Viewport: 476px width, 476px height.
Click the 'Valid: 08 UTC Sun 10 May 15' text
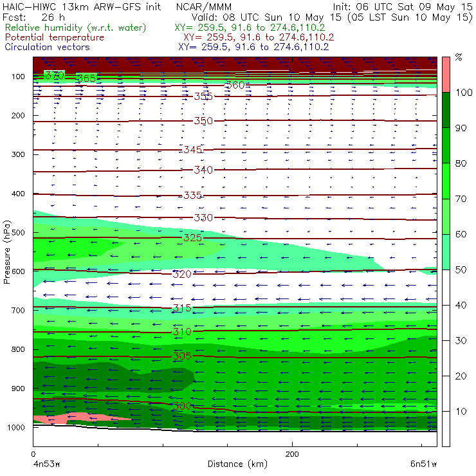(266, 17)
